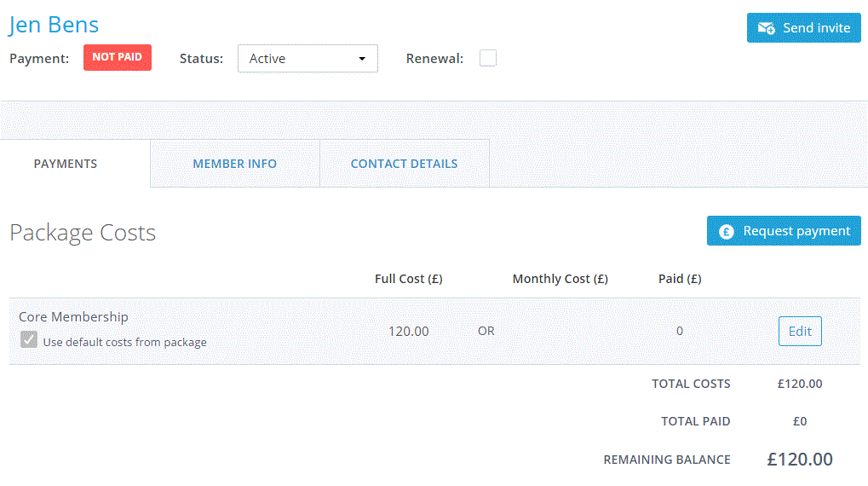Screen dimensions: 868x486
Task: Click the Status dropdown arrow
Action: 362,59
